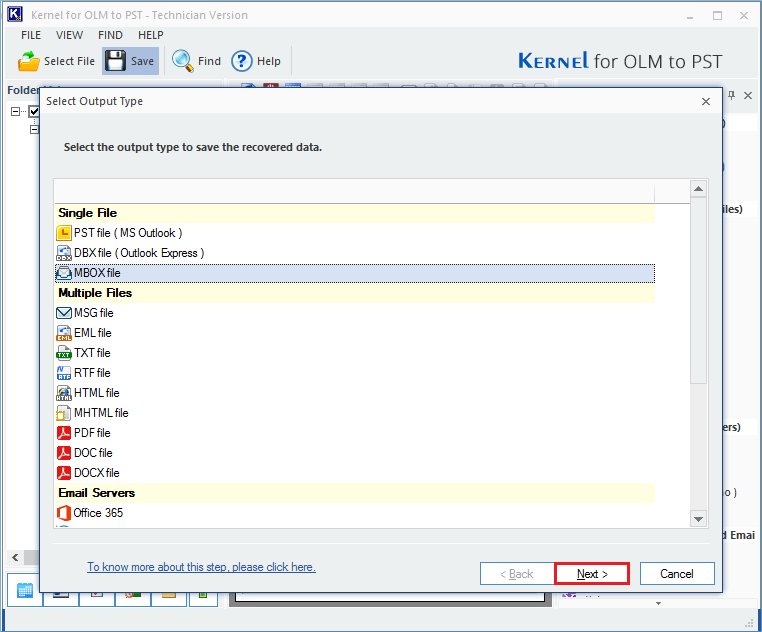Collapse the root node in folder tree
Viewport: 762px width, 632px height.
[16, 111]
